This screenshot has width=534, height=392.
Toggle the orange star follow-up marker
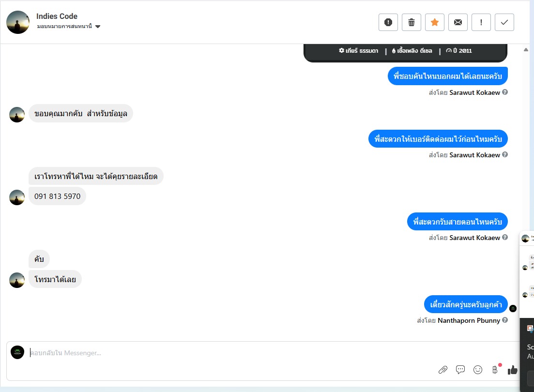(x=435, y=22)
